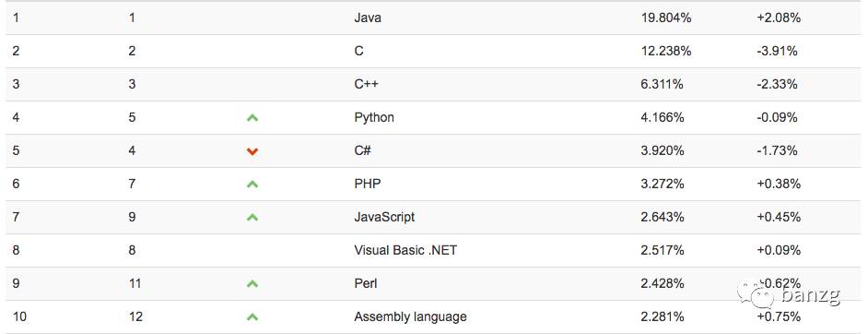Click the green up arrow beside PHP
The image size is (868, 334).
252,185
